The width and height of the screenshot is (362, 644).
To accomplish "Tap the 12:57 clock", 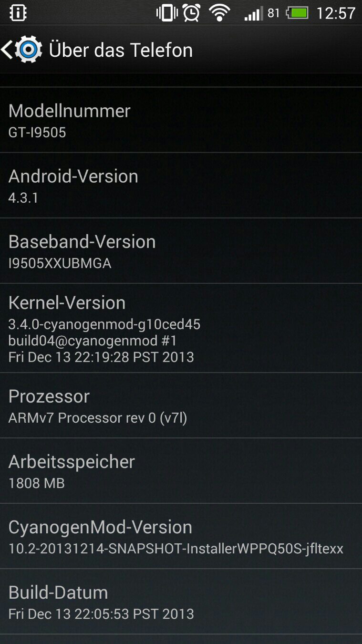I will (x=336, y=13).
